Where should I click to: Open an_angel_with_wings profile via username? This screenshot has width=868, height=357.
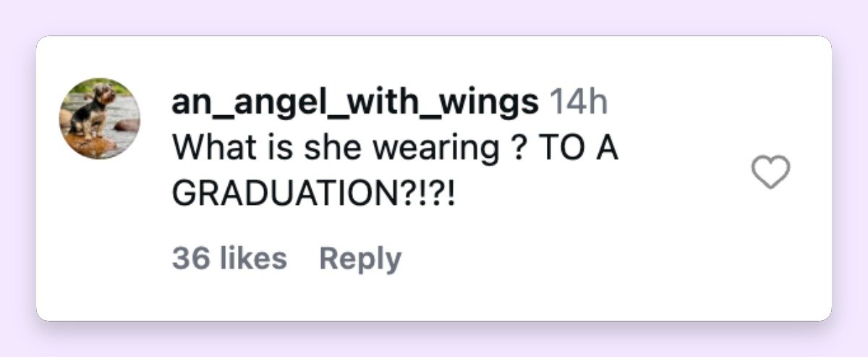(x=355, y=104)
